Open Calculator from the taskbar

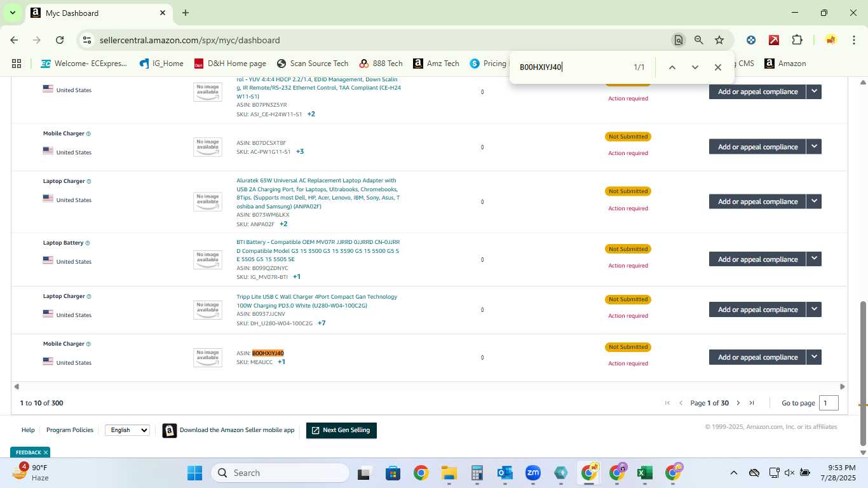477,473
